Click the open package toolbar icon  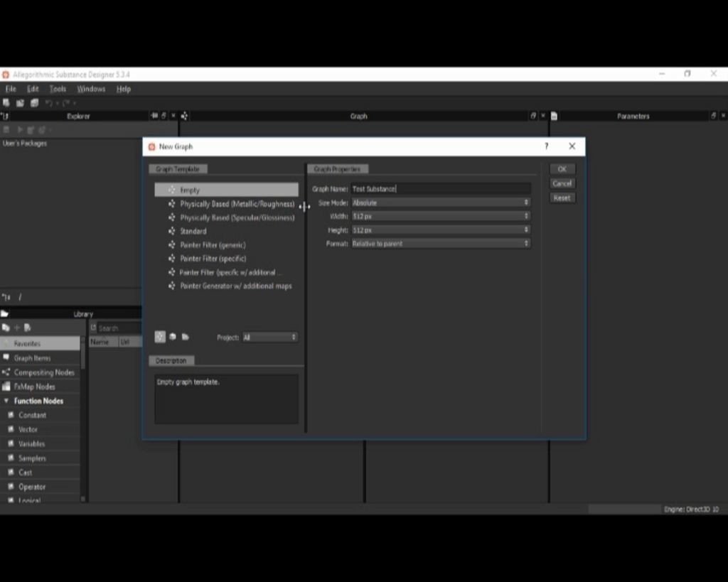(x=20, y=102)
